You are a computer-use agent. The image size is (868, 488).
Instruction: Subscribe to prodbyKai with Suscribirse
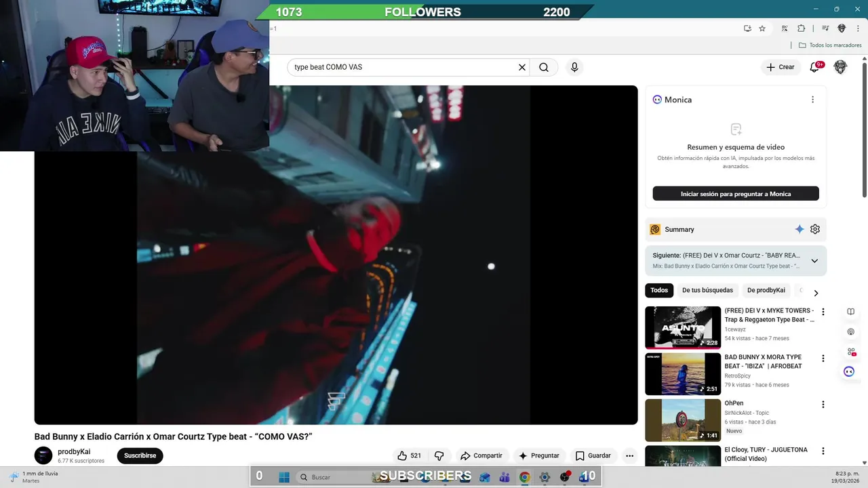click(140, 455)
